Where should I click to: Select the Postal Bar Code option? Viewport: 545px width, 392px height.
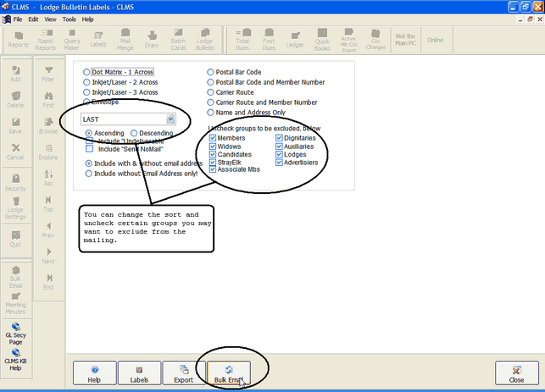point(211,73)
